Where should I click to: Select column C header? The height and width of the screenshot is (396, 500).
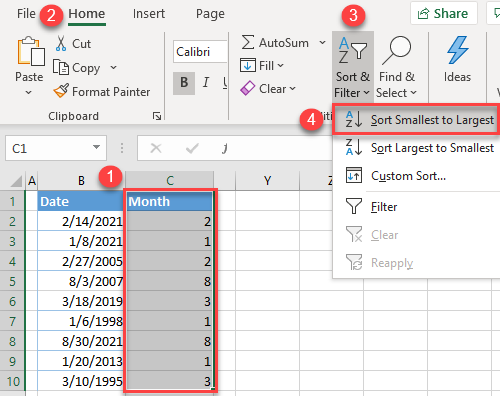tap(170, 181)
